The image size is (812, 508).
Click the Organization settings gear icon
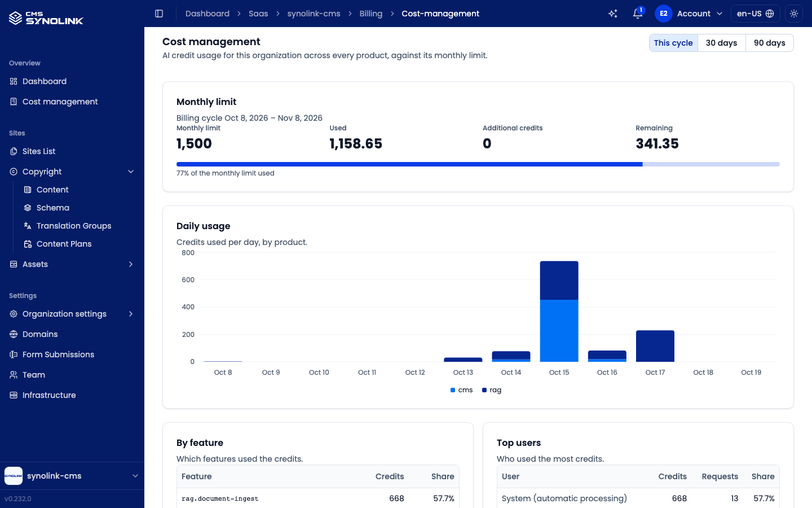click(x=14, y=314)
